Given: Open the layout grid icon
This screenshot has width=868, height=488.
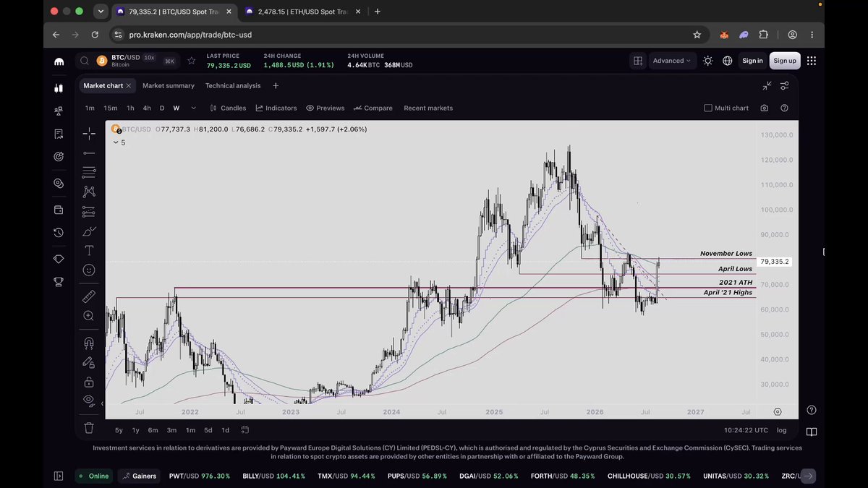Looking at the screenshot, I should pyautogui.click(x=638, y=61).
